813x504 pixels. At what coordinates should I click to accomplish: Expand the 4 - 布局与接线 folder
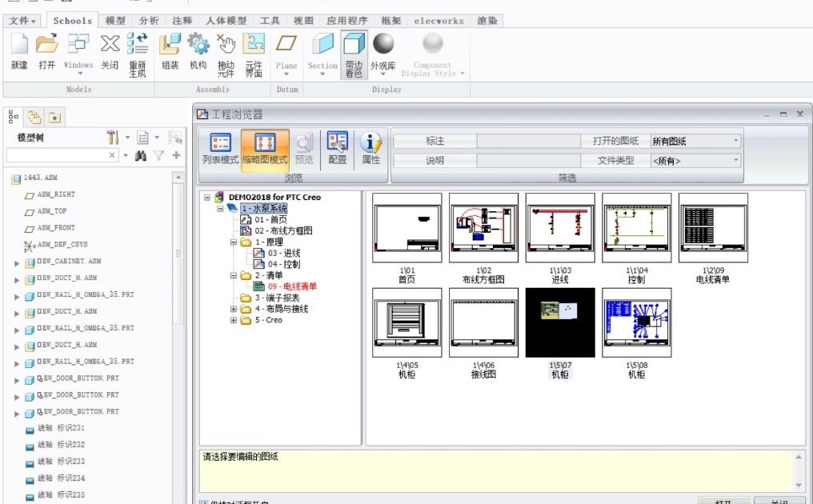(234, 309)
